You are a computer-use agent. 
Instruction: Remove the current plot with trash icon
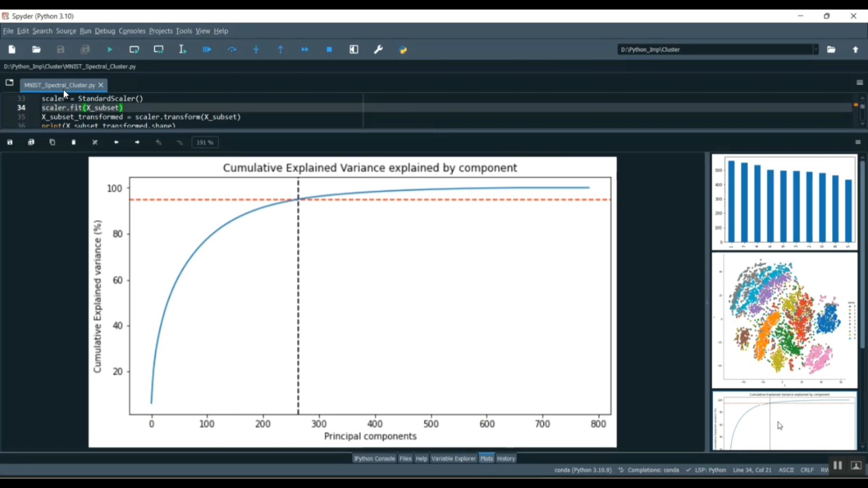click(73, 142)
